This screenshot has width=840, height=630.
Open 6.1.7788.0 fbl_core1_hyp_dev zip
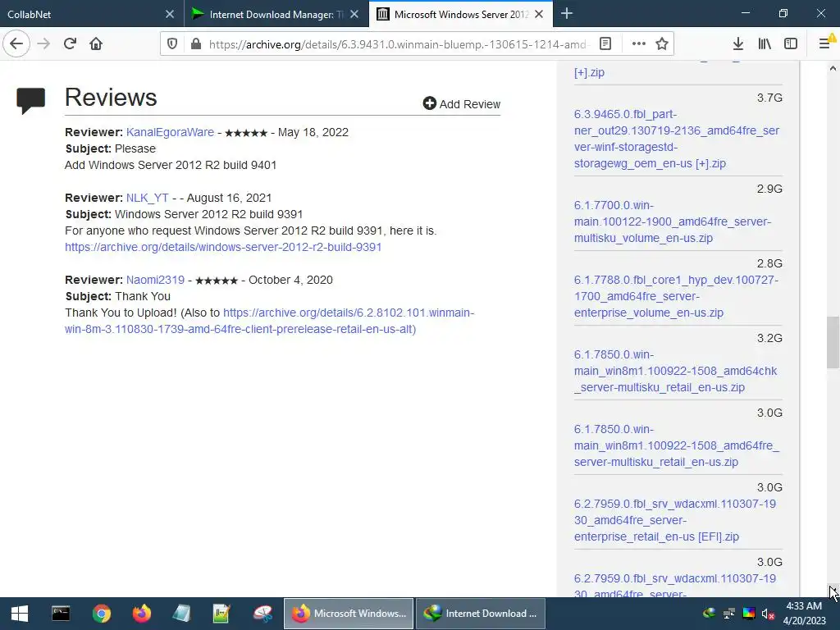click(676, 296)
